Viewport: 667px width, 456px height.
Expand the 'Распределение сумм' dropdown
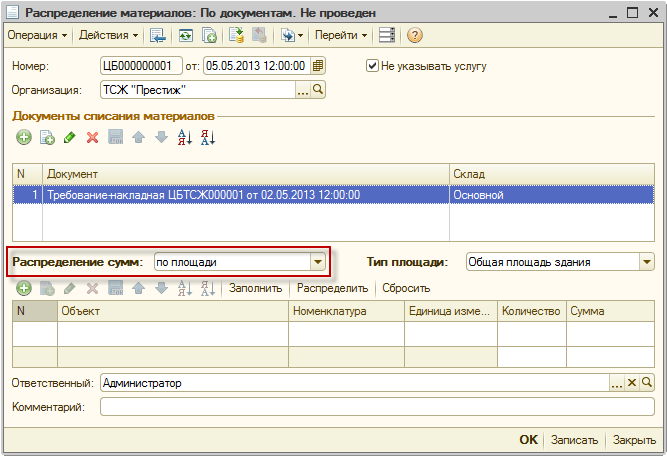318,262
